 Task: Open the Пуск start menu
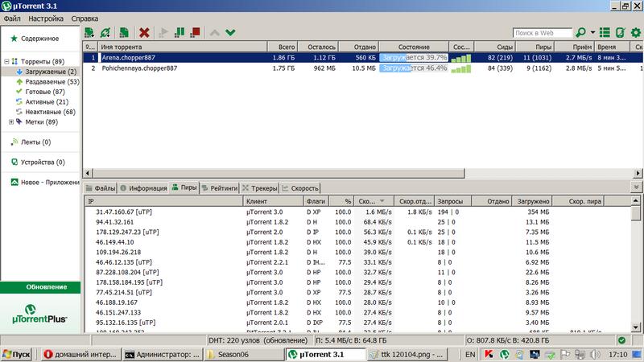click(x=16, y=355)
